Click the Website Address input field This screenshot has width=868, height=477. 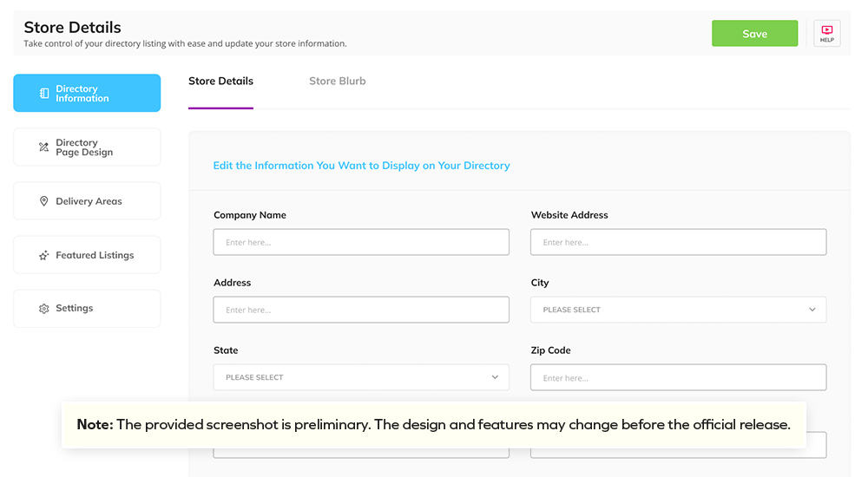tap(678, 242)
